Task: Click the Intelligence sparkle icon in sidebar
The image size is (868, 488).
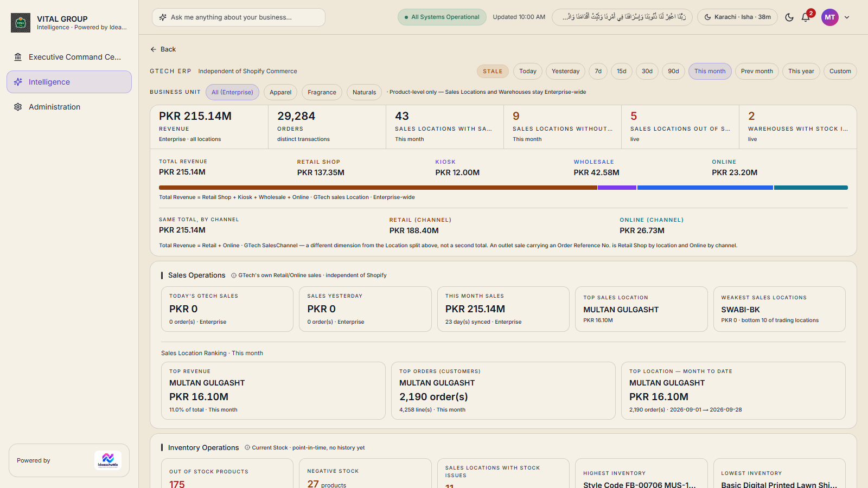Action: 18,82
